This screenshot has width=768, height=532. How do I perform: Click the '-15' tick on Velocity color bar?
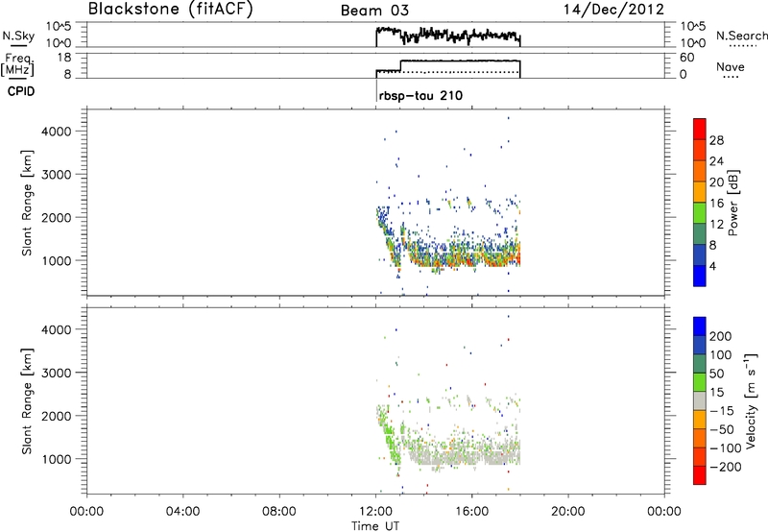(x=721, y=411)
